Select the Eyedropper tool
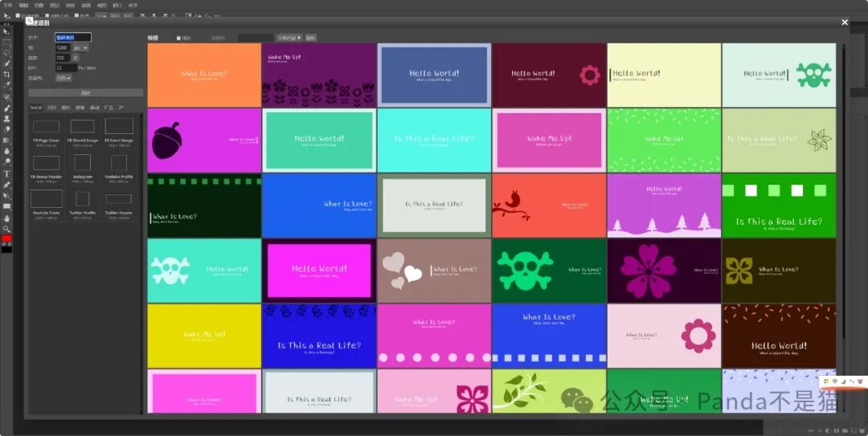Viewport: 868px width, 436px height. 6,85
